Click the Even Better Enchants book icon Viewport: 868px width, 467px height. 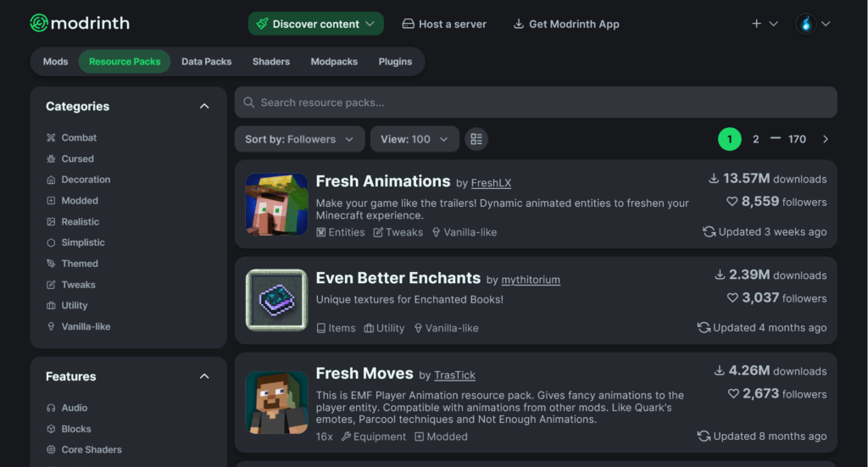pos(276,300)
